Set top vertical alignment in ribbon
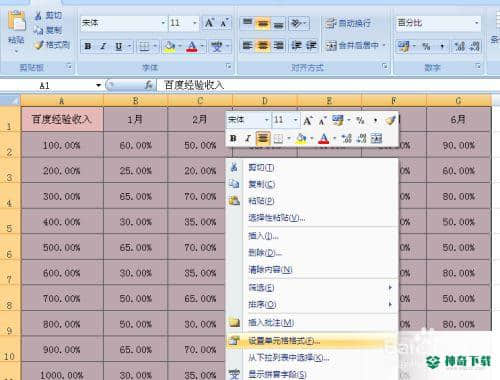The image size is (500, 380). [247, 23]
